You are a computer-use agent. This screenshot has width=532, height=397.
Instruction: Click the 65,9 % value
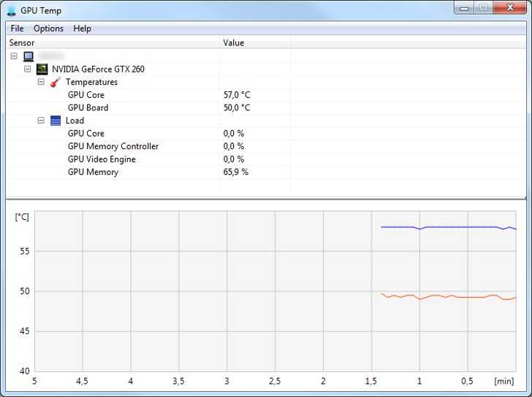pyautogui.click(x=236, y=172)
